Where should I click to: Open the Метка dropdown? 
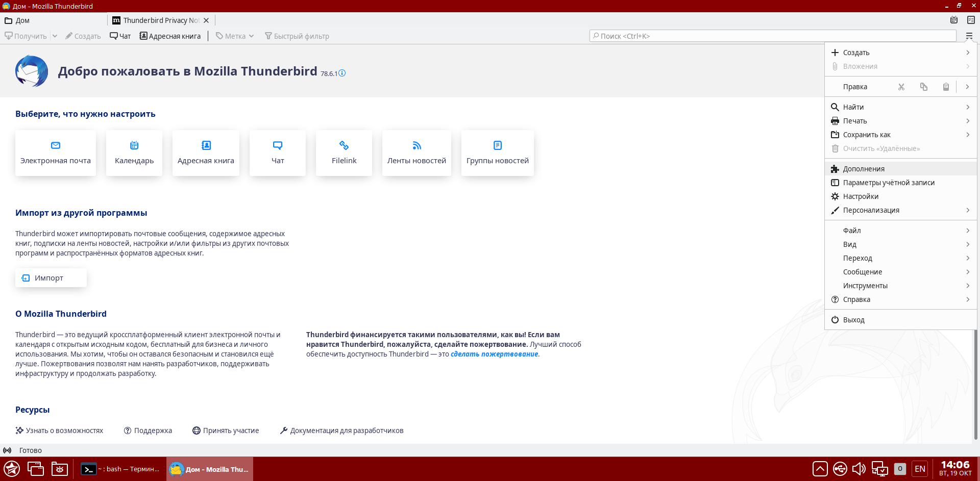(235, 36)
